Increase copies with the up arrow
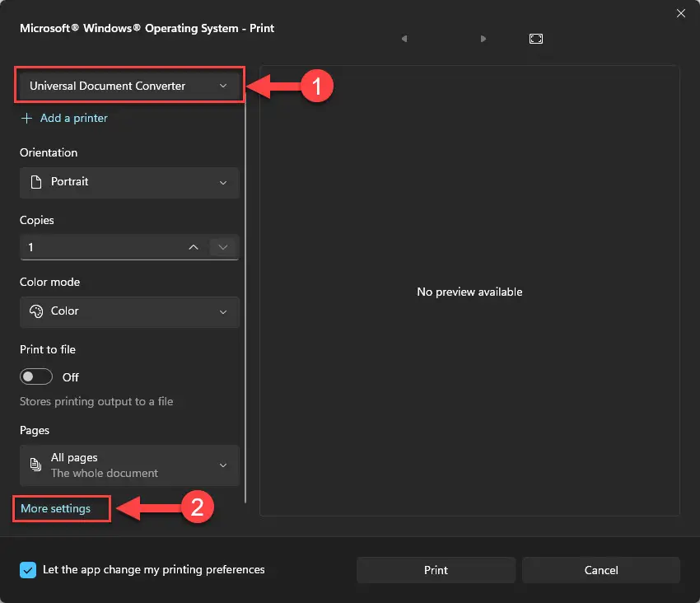Viewport: 700px width, 603px height. [194, 247]
